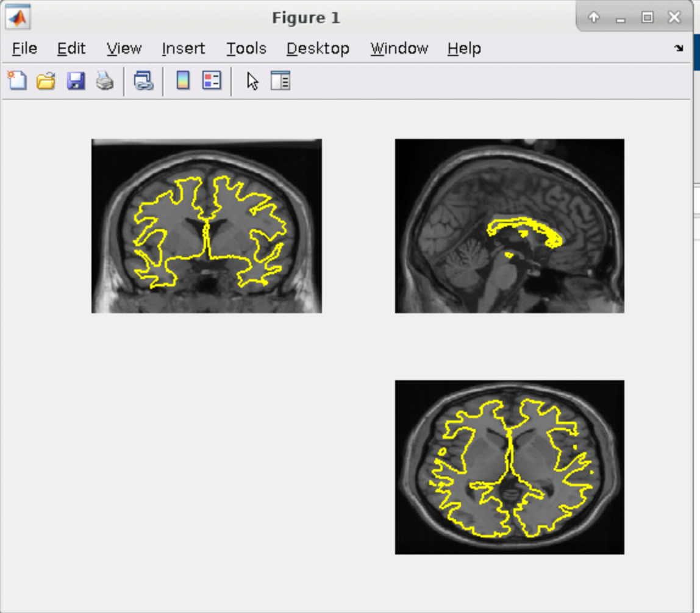Screen dimensions: 700x613
Task: Enable the Edit Plot arrow tool
Action: (x=252, y=80)
